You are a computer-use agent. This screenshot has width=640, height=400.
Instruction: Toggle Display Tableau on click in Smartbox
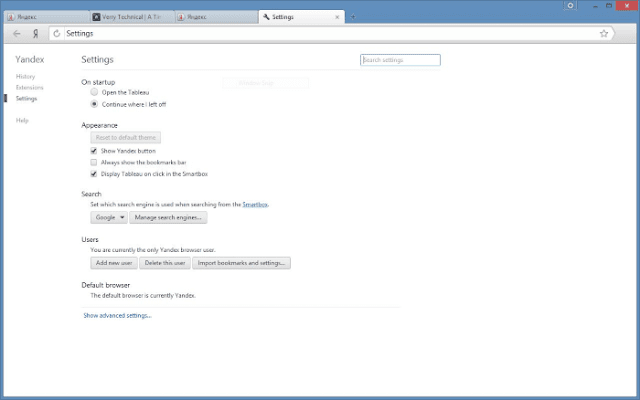pos(94,174)
